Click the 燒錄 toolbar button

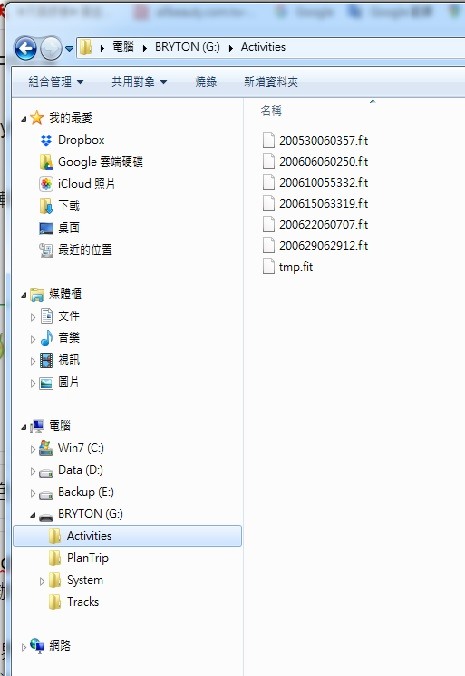tap(206, 81)
